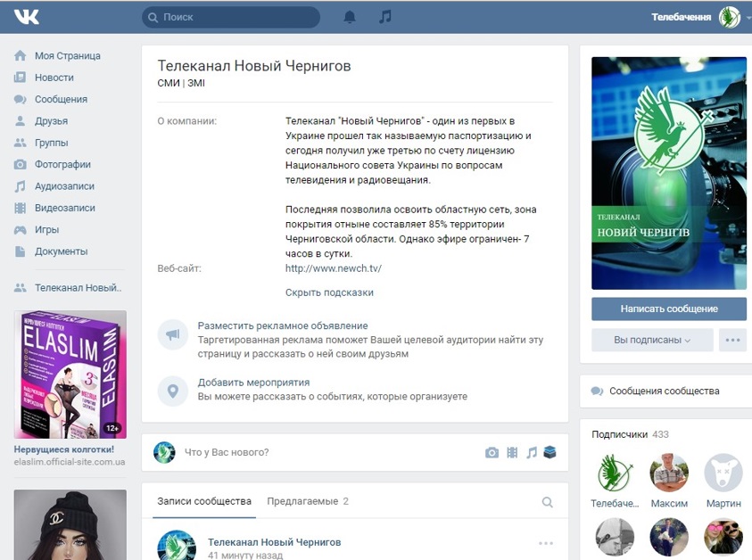The height and width of the screenshot is (560, 752).
Task: Click the post author avatar in the wall
Action: (177, 545)
